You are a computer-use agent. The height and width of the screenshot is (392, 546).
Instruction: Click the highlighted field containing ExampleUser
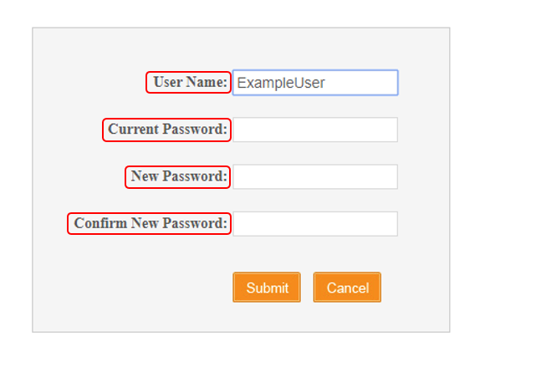(x=315, y=83)
